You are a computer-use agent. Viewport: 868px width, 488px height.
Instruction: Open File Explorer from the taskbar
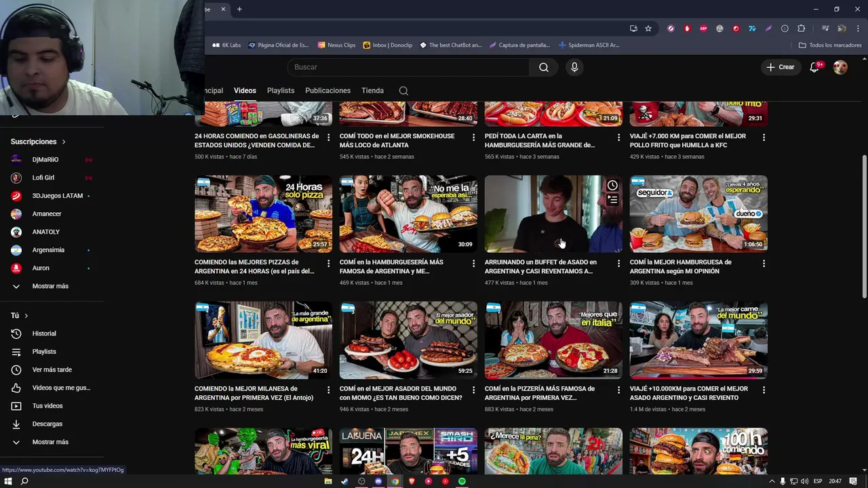(328, 481)
